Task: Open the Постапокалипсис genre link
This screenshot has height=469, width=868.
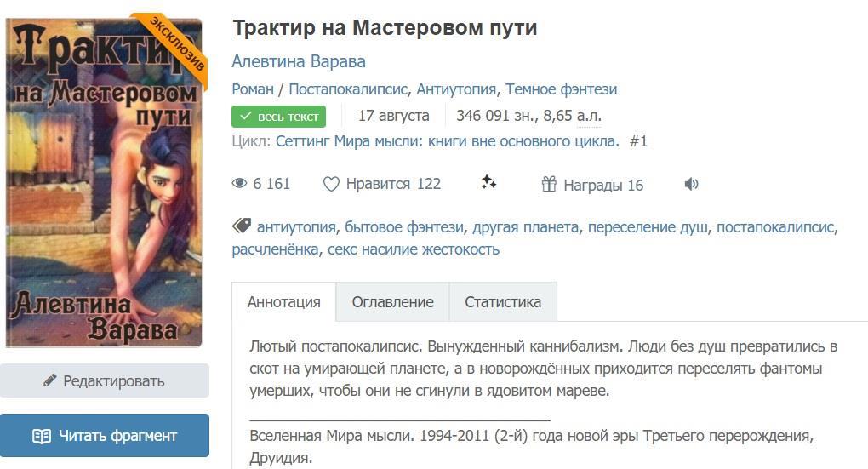Action: [x=348, y=89]
